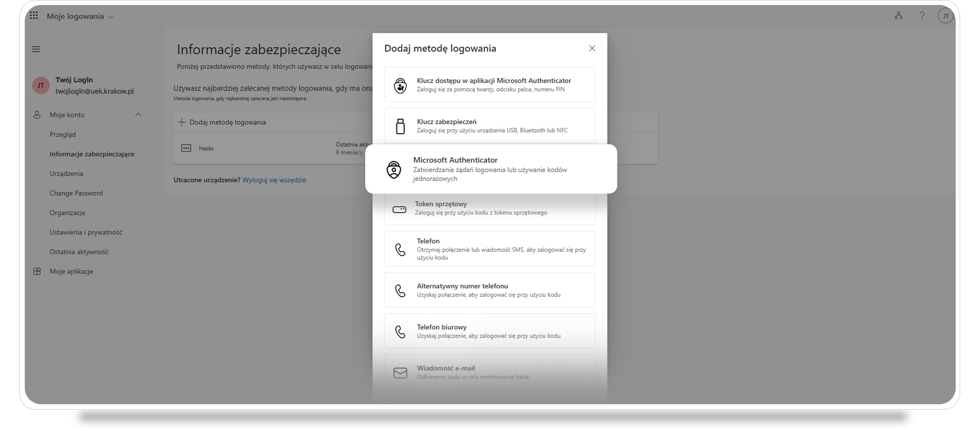Toggle the hamburger navigation menu
The image size is (980, 431).
point(36,49)
